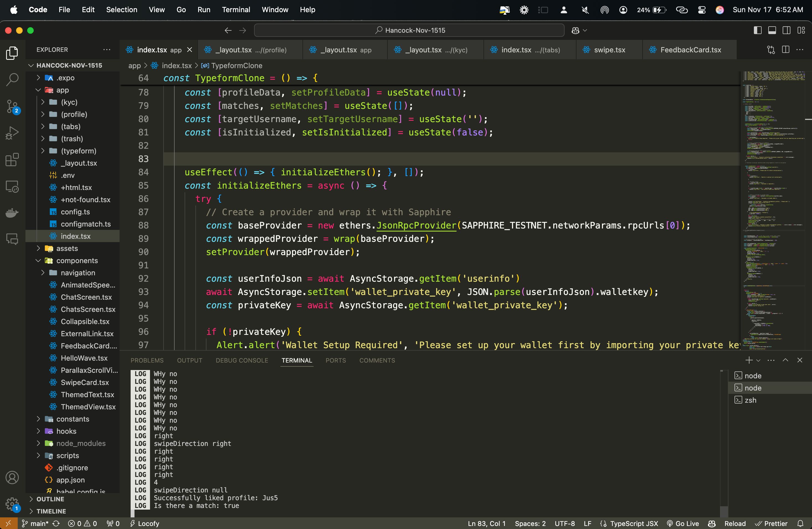812x529 pixels.
Task: Go forward with the navigation arrow
Action: point(243,30)
